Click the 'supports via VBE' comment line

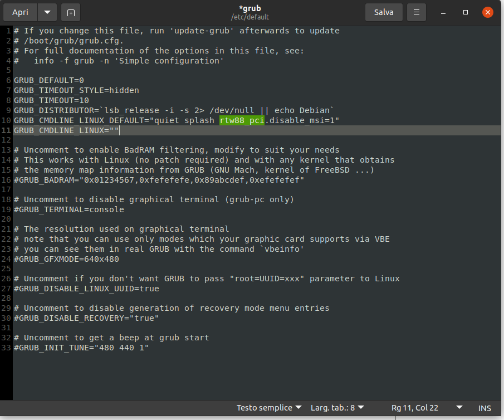coord(202,239)
